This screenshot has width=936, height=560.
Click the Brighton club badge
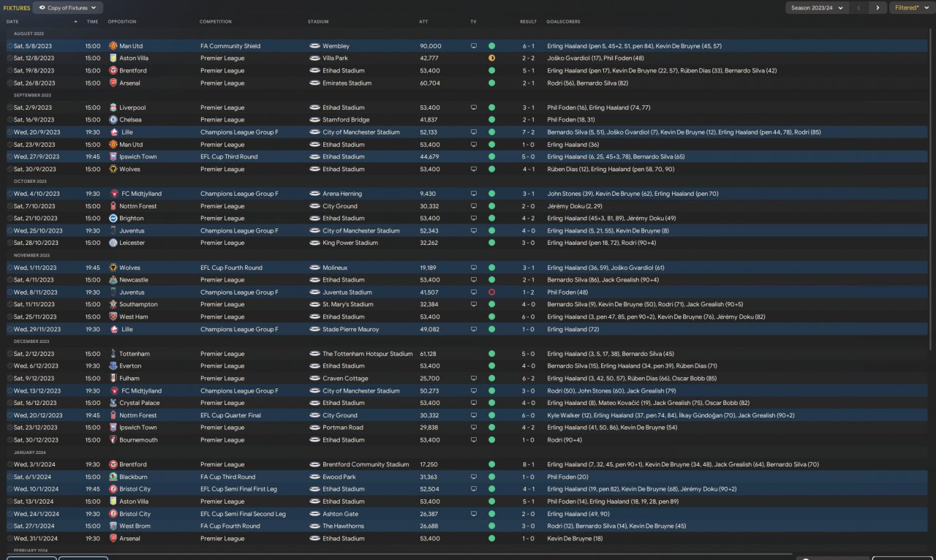pyautogui.click(x=113, y=219)
